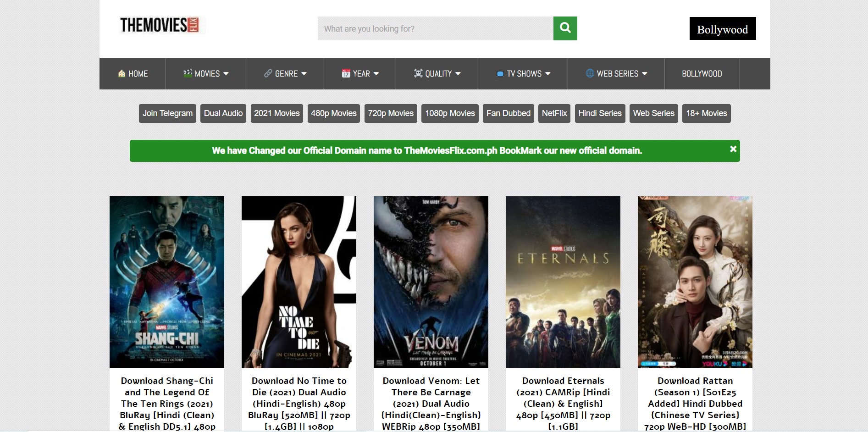Image resolution: width=868 pixels, height=432 pixels.
Task: Select the 1080p Movies tag
Action: 449,113
